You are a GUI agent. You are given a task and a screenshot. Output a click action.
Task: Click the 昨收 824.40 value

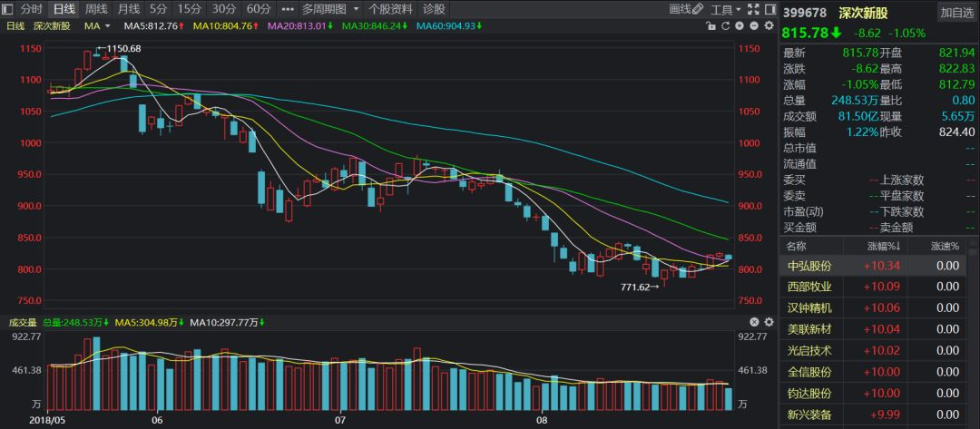tap(956, 132)
